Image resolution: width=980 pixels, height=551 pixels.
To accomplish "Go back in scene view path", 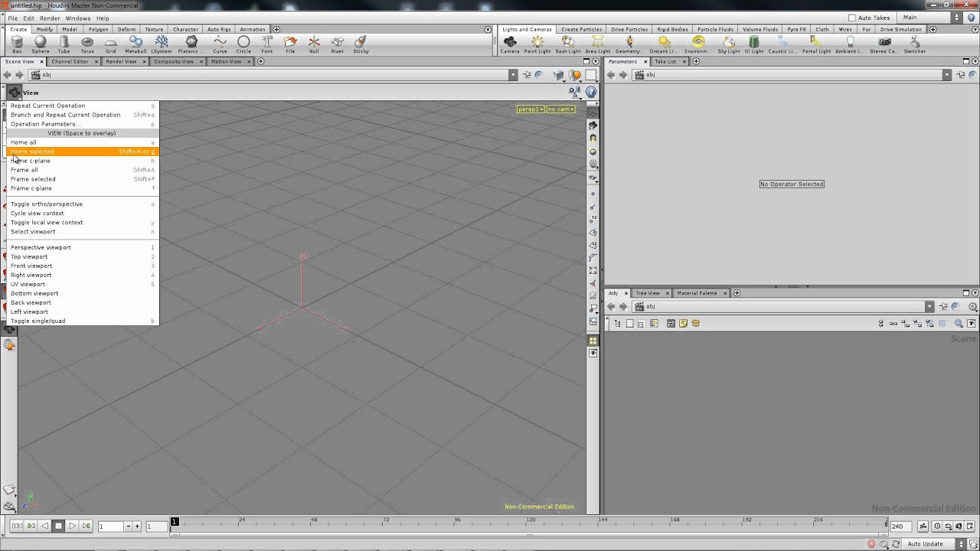I will coord(7,75).
